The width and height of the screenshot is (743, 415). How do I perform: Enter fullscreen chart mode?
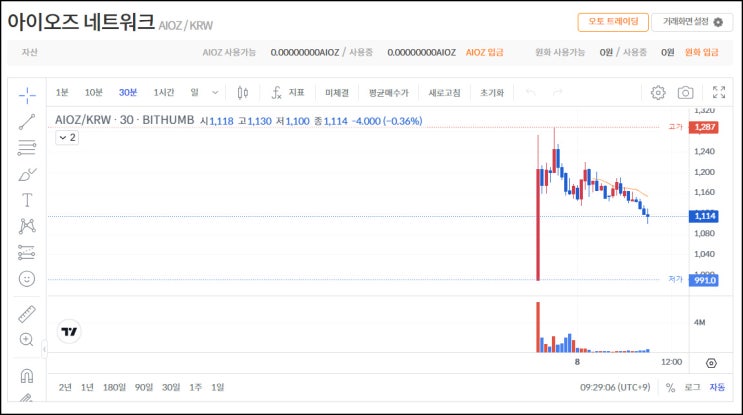[719, 92]
